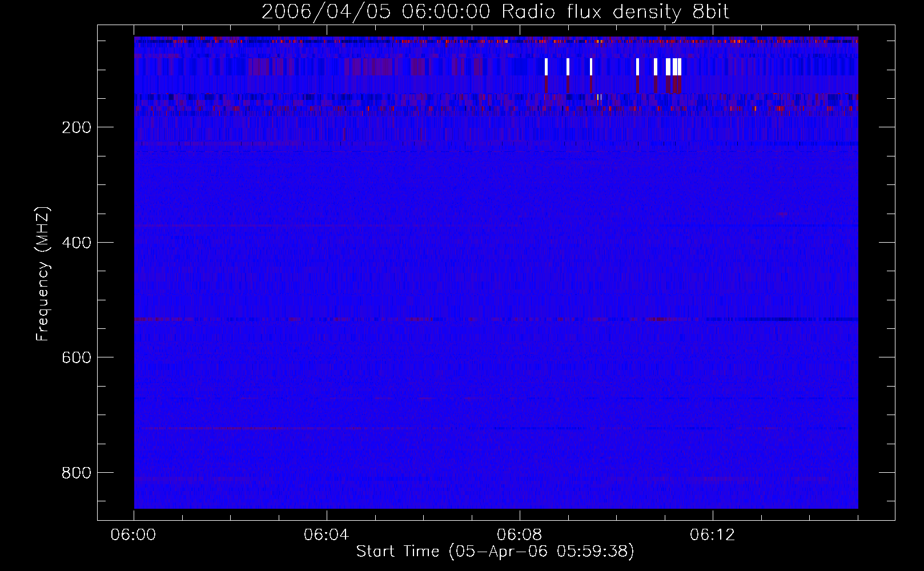This screenshot has width=924, height=571.
Task: Click the 06:12 time tick label
Action: tap(713, 535)
